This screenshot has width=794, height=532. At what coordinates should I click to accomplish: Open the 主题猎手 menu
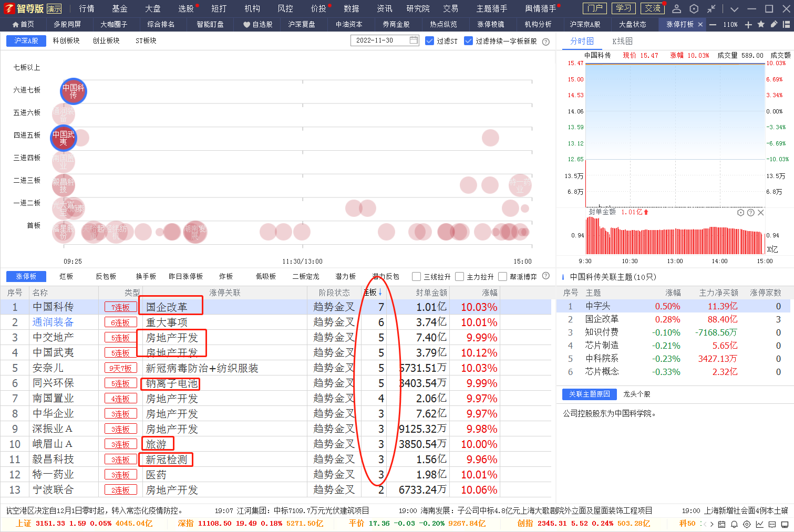pos(492,8)
